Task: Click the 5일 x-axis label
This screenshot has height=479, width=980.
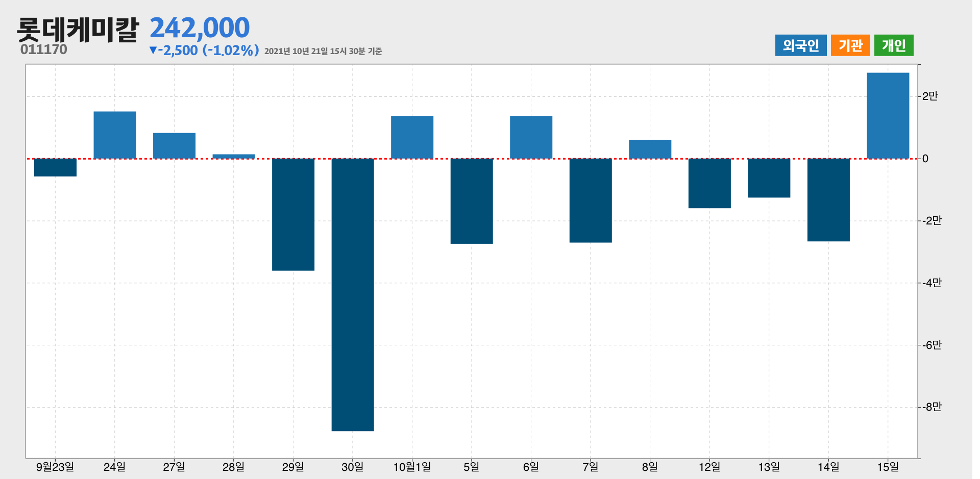Action: [472, 467]
